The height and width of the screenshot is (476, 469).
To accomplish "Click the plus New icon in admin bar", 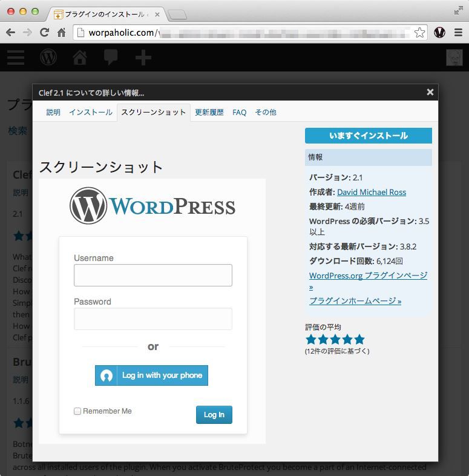I will [143, 58].
